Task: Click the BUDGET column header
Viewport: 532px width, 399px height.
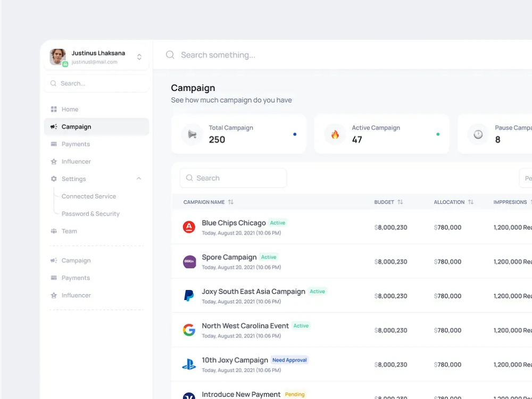Action: (x=384, y=202)
